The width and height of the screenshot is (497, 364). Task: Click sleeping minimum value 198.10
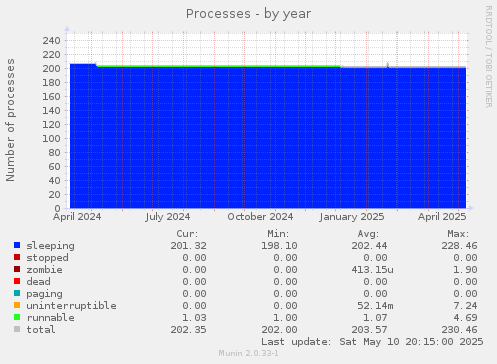coord(279,246)
